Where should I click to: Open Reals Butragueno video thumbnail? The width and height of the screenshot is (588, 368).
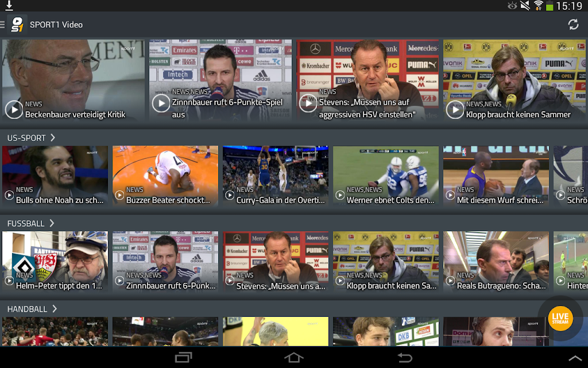pyautogui.click(x=496, y=261)
